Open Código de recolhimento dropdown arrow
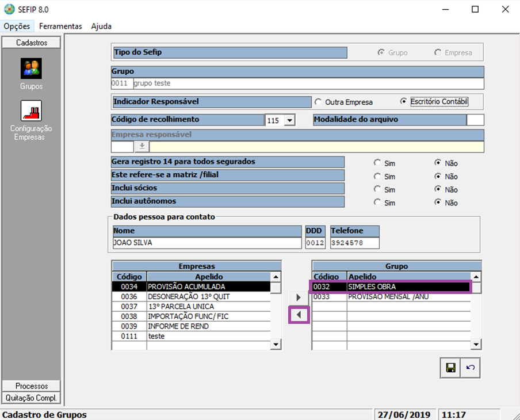The image size is (520, 420). coord(289,120)
